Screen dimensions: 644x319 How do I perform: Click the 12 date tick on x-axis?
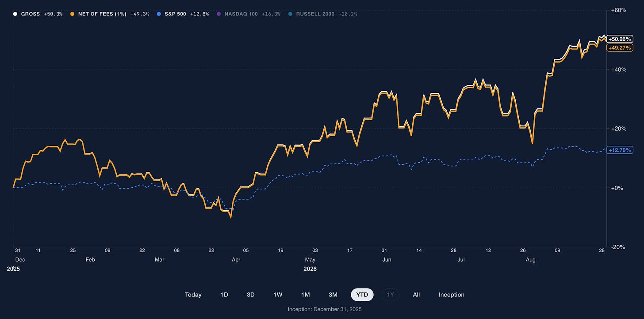point(488,251)
